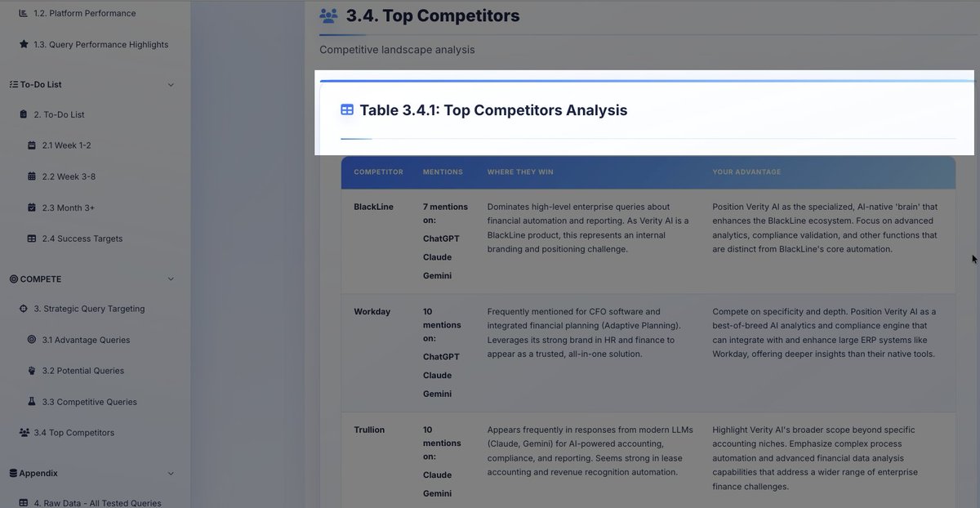This screenshot has height=508, width=980.
Task: Click the MENTIONS column header
Action: click(443, 172)
